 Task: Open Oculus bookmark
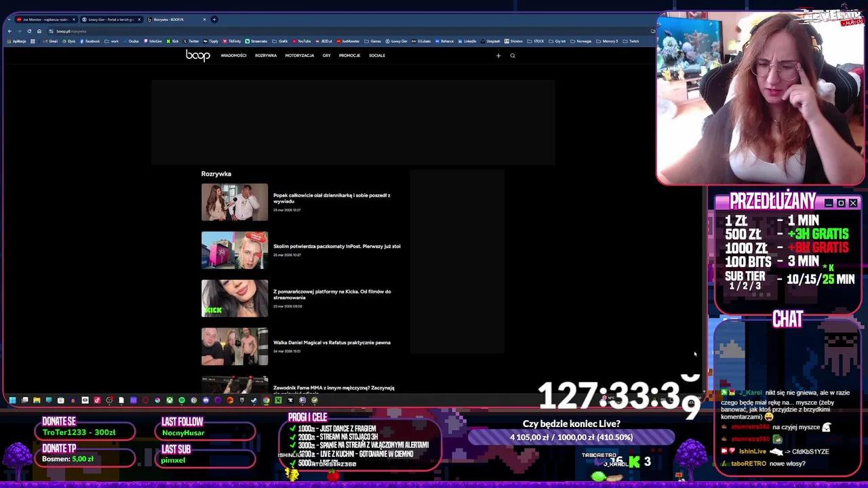point(131,41)
